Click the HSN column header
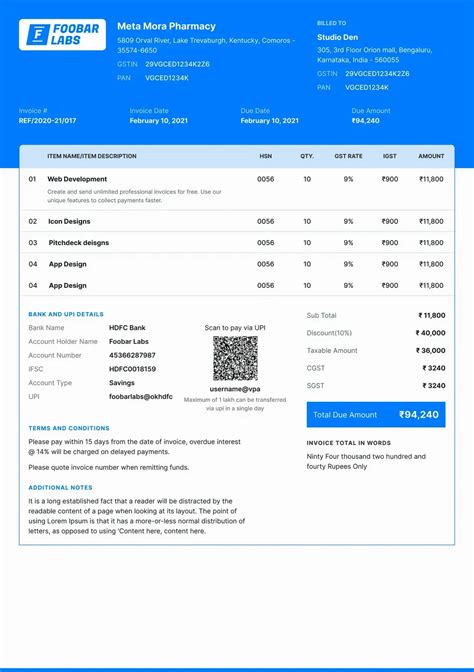The height and width of the screenshot is (672, 474). 266,156
